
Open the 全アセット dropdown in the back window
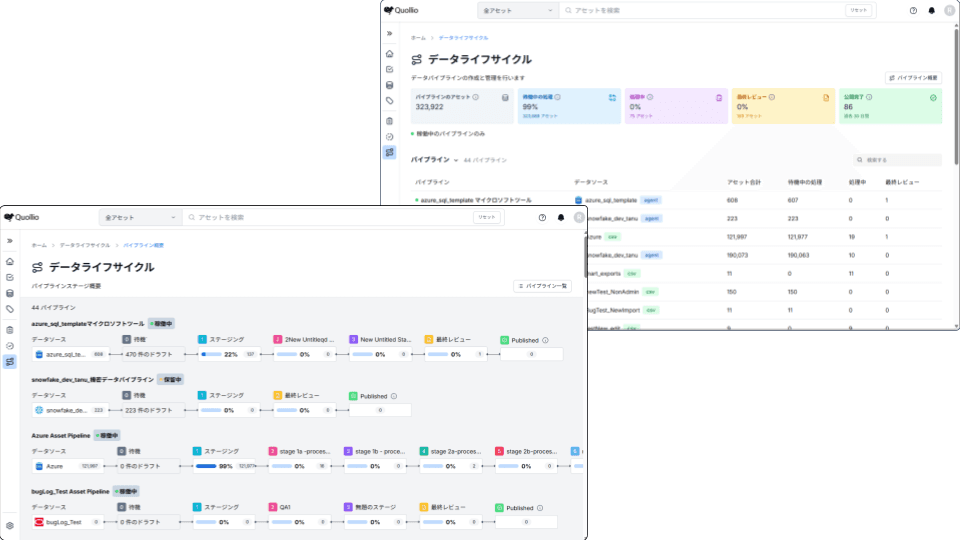tap(517, 10)
